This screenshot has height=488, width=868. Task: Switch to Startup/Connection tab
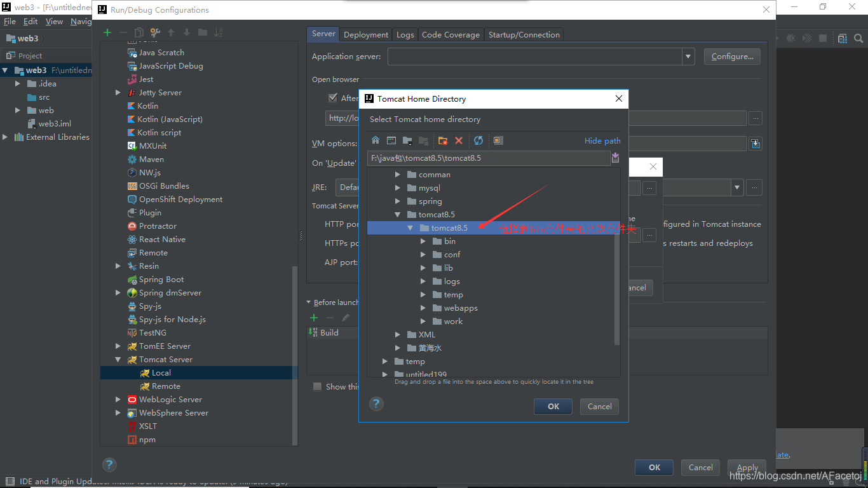tap(524, 35)
